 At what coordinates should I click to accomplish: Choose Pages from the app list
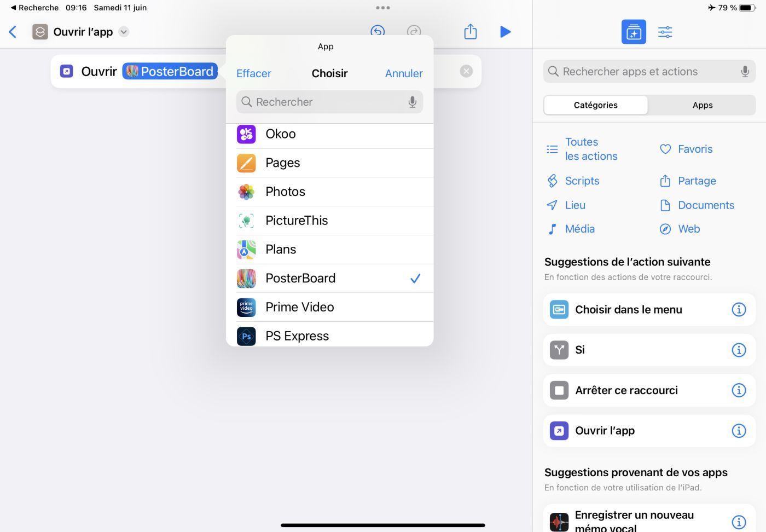(x=329, y=163)
